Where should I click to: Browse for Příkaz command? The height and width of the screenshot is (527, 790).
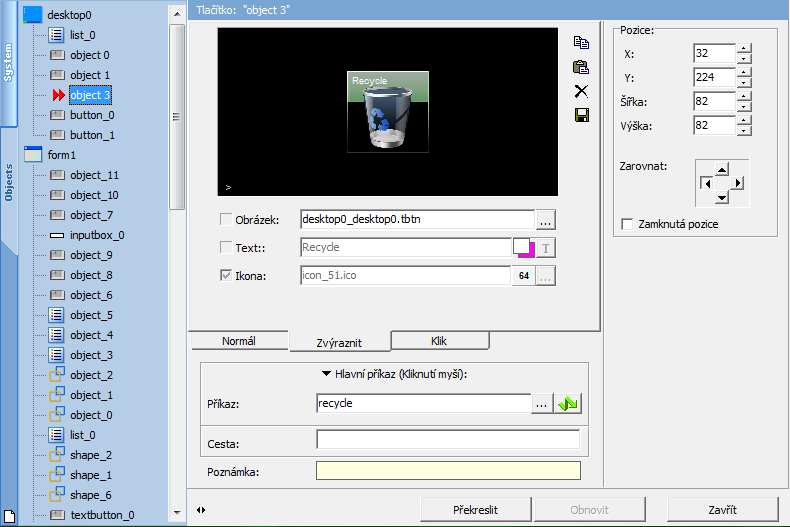(542, 404)
